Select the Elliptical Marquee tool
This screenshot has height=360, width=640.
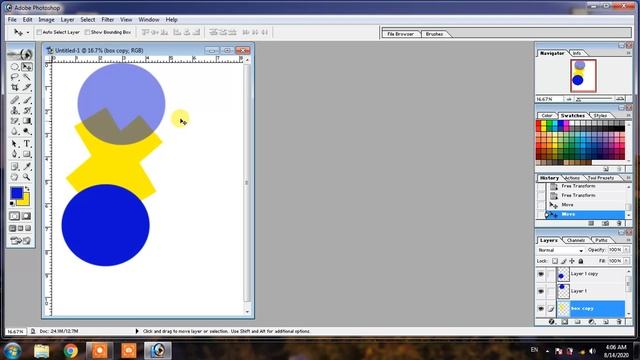[x=15, y=67]
